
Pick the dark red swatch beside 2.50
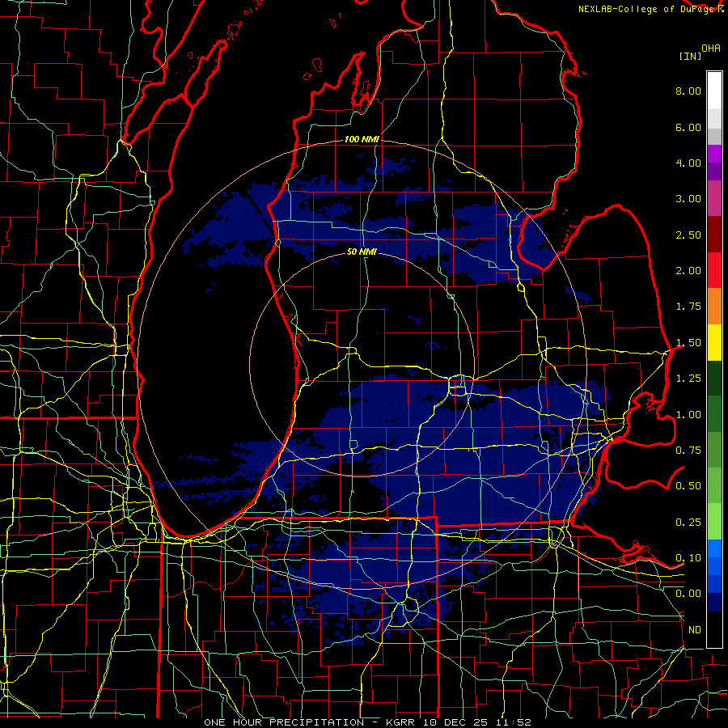pyautogui.click(x=714, y=235)
